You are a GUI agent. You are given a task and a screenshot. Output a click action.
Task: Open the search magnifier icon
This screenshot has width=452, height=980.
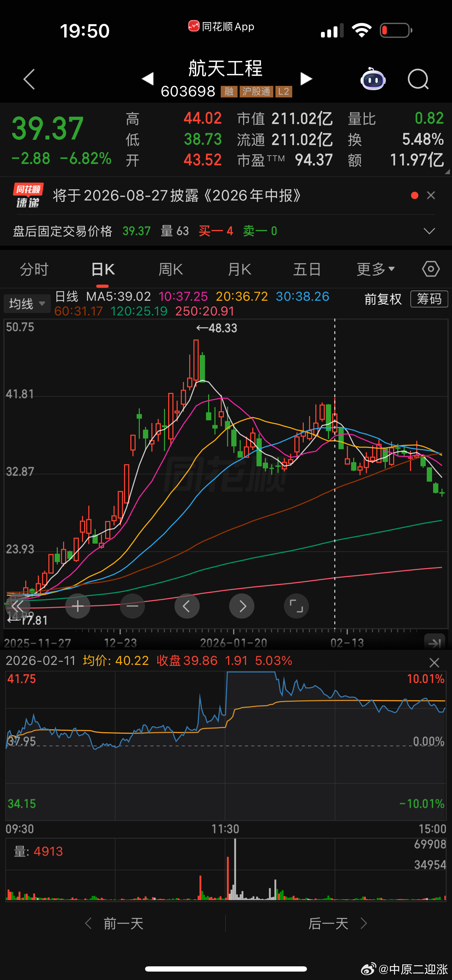pyautogui.click(x=418, y=79)
